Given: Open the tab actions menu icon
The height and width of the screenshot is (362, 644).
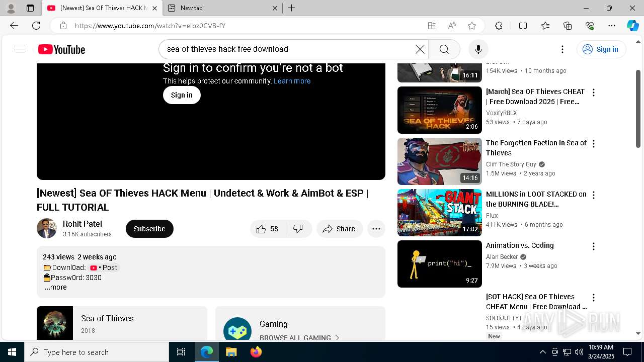Looking at the screenshot, I should coord(30,8).
